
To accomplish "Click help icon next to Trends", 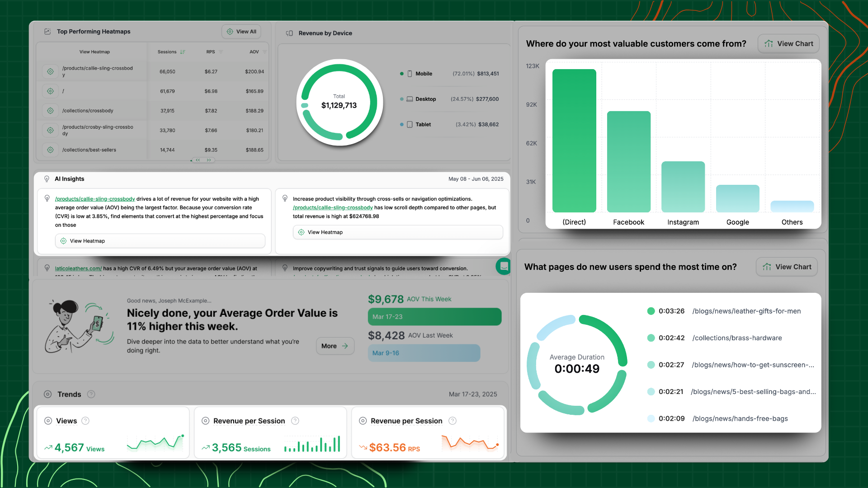I will [x=91, y=394].
